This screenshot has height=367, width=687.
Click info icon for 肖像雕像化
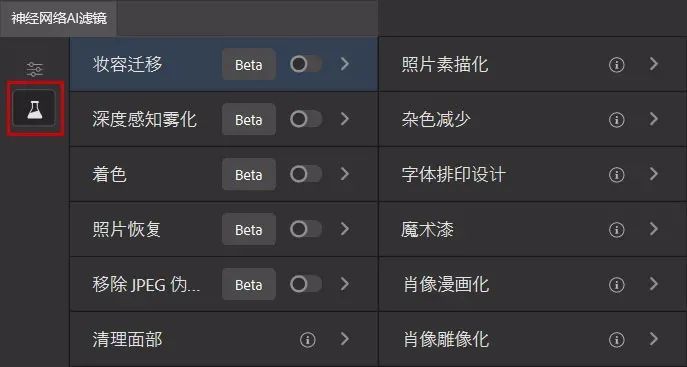(616, 339)
